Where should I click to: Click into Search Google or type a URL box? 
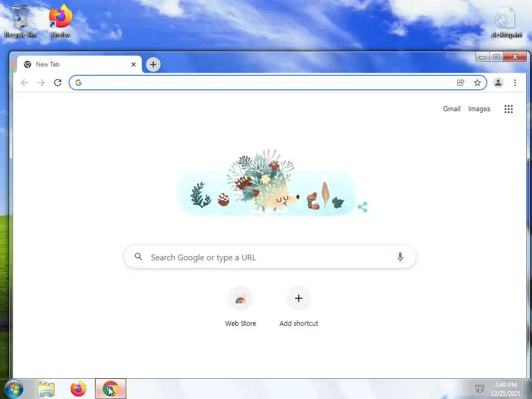click(270, 257)
